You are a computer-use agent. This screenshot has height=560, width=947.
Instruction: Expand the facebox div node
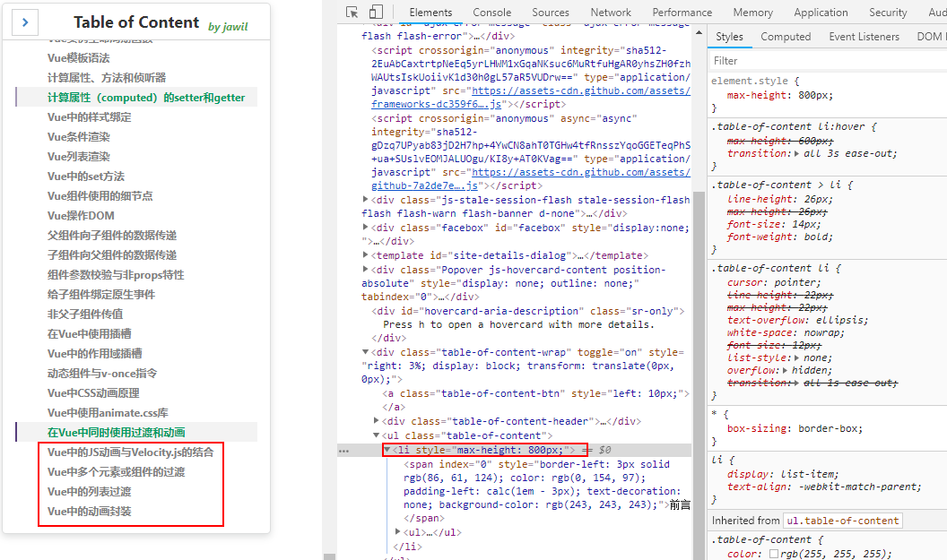[x=365, y=227]
